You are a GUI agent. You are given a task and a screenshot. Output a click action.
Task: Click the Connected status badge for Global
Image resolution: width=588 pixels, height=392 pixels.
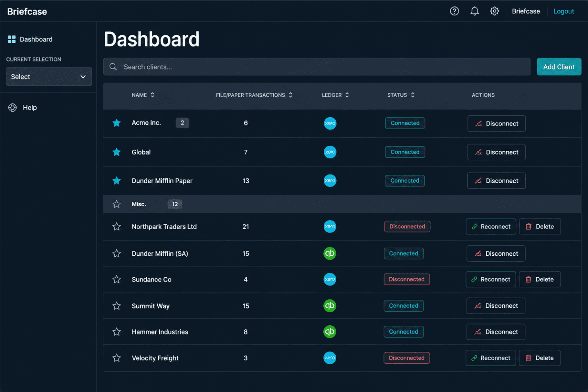point(405,152)
